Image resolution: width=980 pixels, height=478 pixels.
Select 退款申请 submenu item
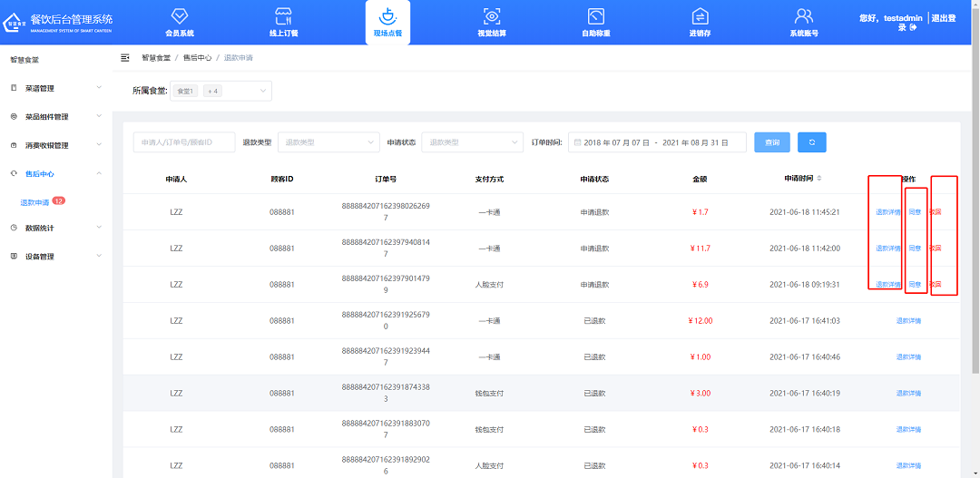34,202
